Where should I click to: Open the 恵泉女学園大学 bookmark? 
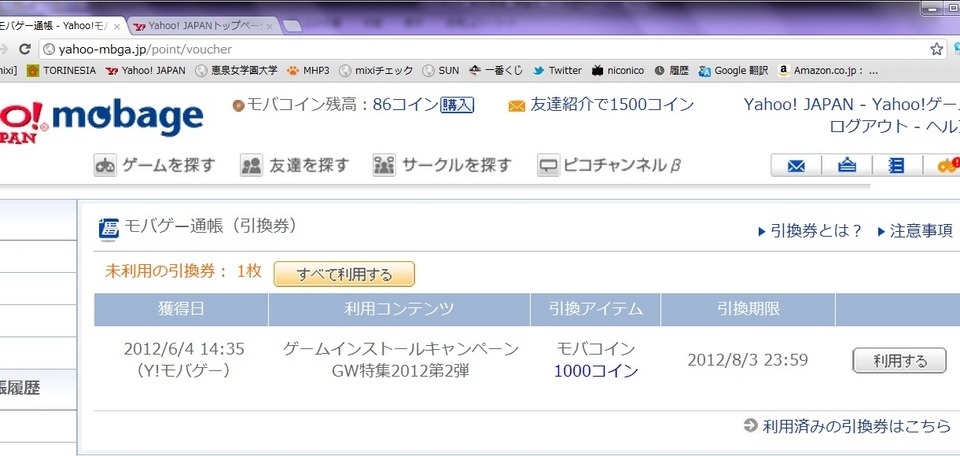pyautogui.click(x=236, y=70)
